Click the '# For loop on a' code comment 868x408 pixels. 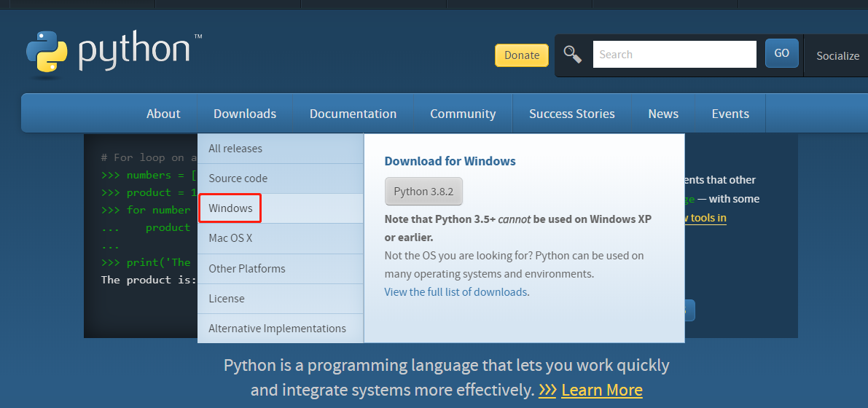[x=149, y=158]
